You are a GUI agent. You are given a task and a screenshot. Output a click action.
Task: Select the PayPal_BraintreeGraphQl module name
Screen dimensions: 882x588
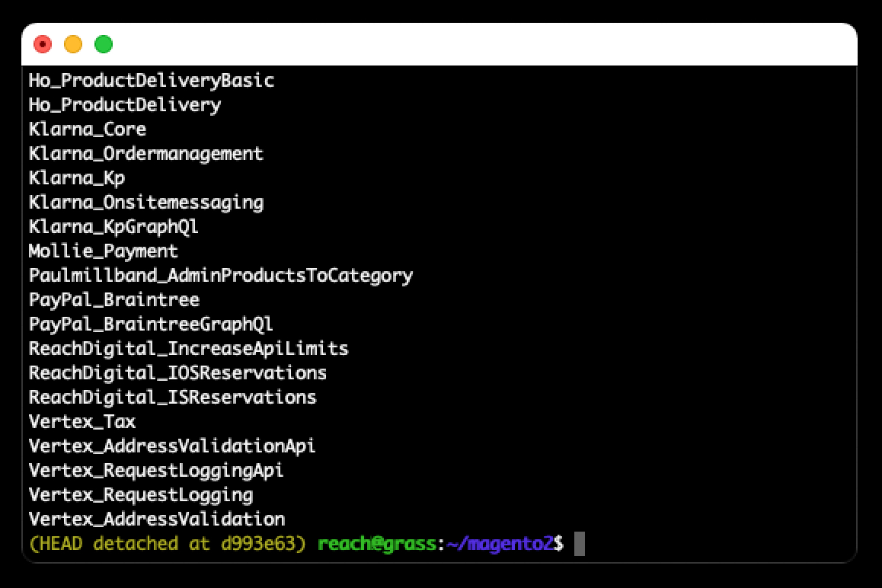(x=151, y=324)
